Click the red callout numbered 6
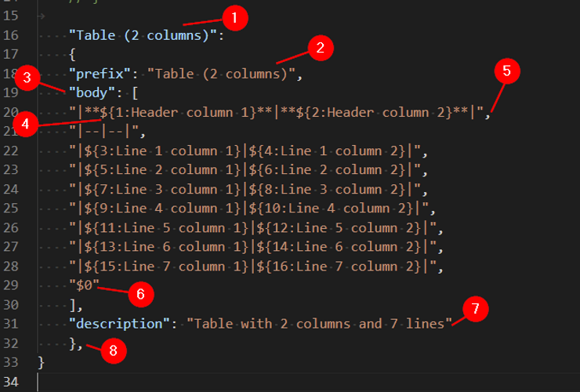Viewport: 580px width, 392px height. click(140, 293)
